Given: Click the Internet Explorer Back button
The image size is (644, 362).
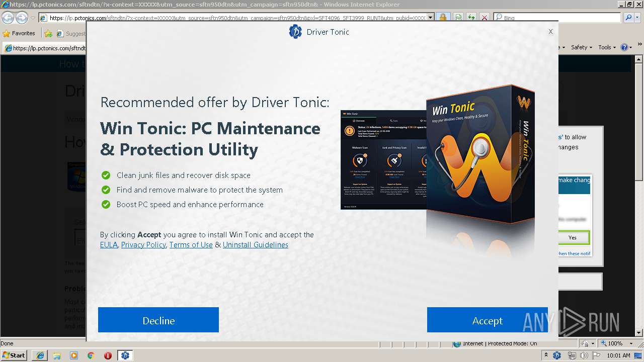Looking at the screenshot, I should [8, 18].
